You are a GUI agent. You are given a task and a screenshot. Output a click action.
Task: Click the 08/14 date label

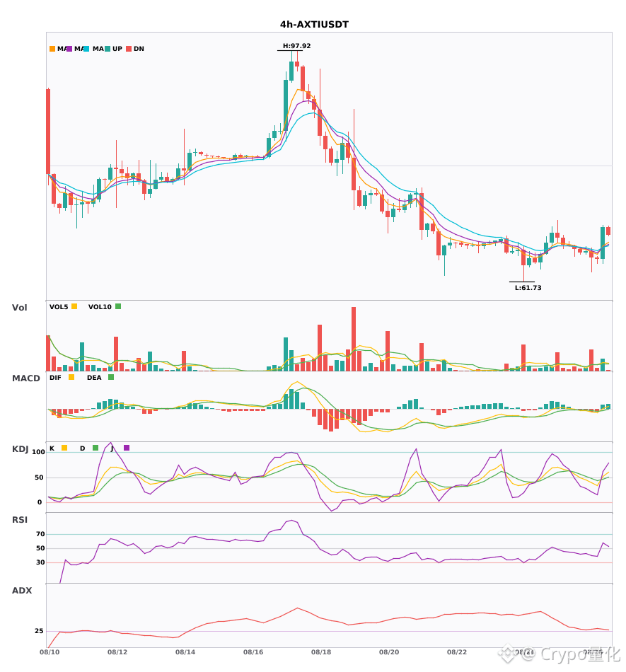tap(185, 652)
